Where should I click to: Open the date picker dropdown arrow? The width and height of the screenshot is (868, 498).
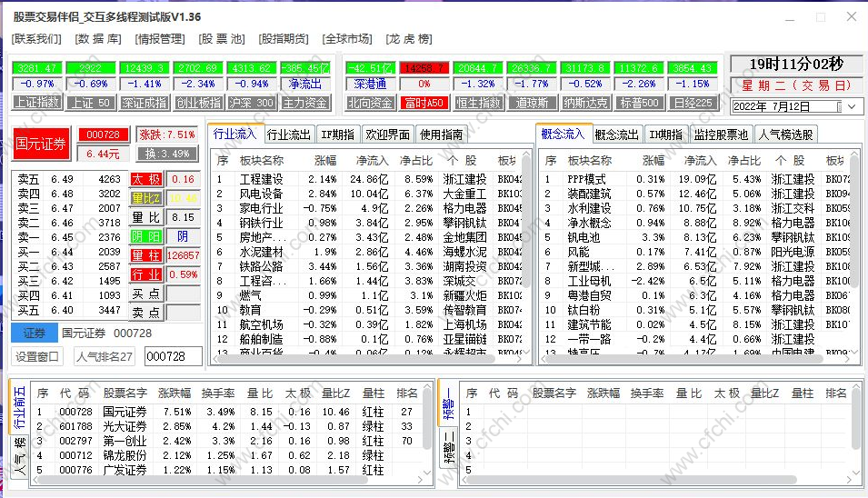coord(852,107)
